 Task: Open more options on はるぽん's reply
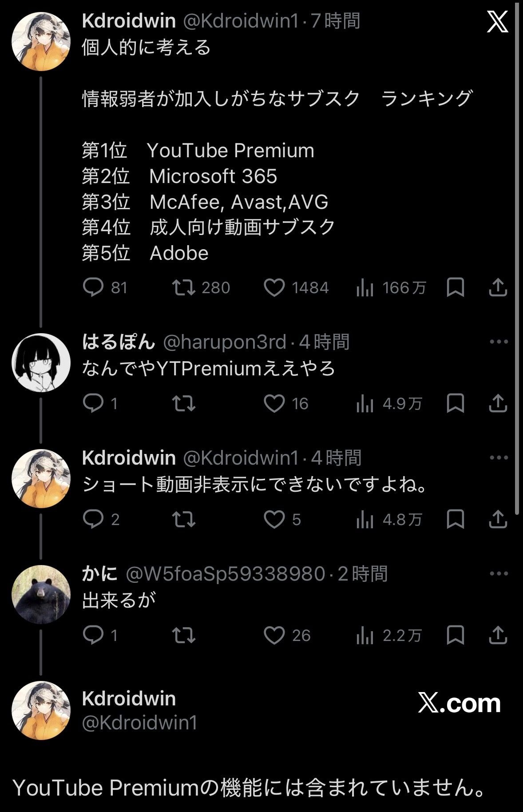(498, 342)
